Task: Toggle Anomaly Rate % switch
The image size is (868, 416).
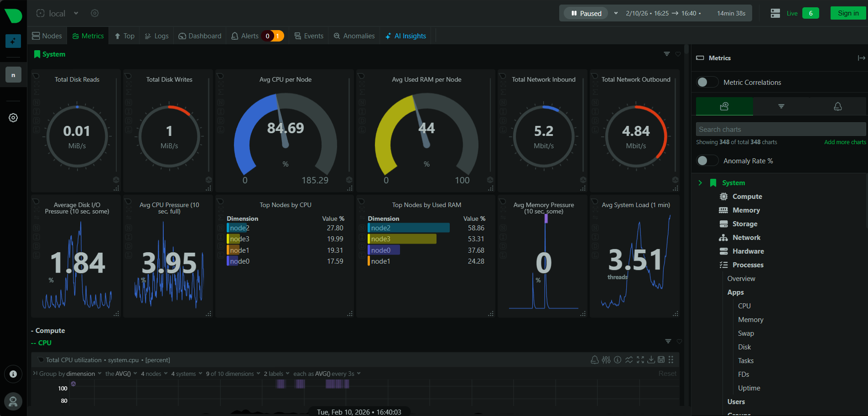Action: tap(707, 161)
